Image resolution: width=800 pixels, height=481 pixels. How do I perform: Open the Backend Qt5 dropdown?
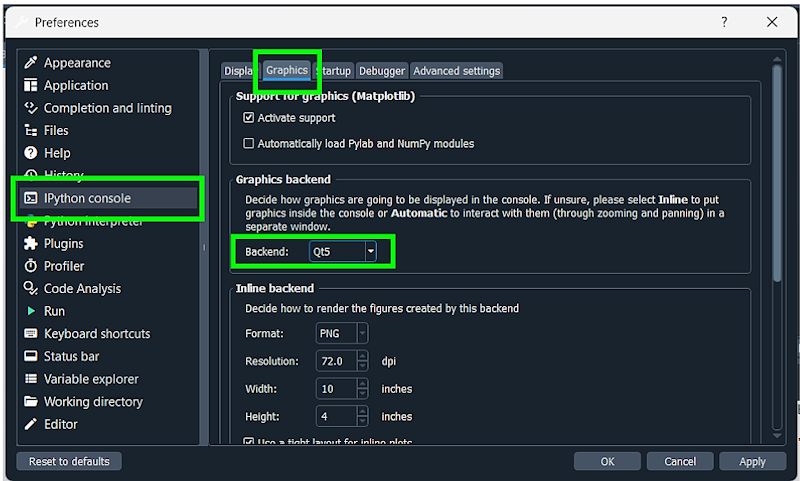pos(342,251)
